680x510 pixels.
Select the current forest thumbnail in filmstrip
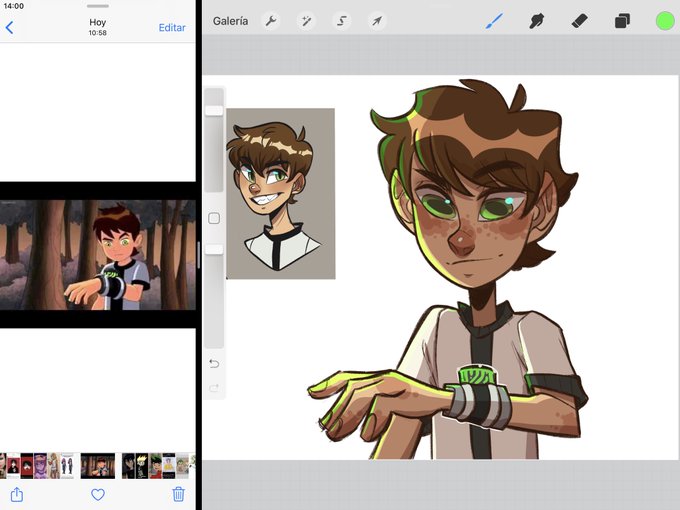[98, 466]
